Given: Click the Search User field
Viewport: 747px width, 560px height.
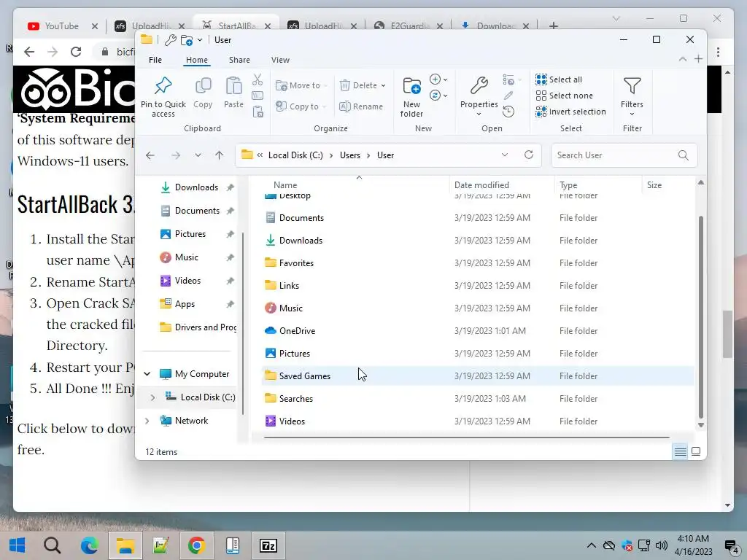Looking at the screenshot, I should (x=624, y=155).
